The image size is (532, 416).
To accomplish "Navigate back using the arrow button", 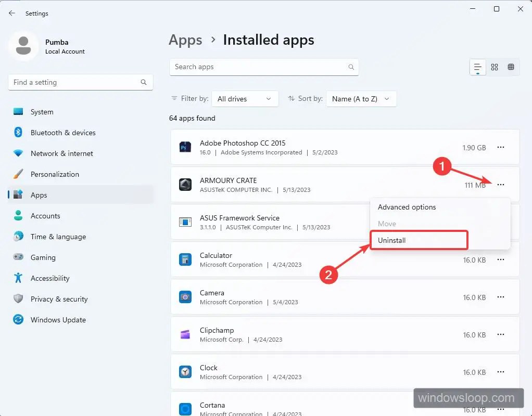I will tap(11, 13).
